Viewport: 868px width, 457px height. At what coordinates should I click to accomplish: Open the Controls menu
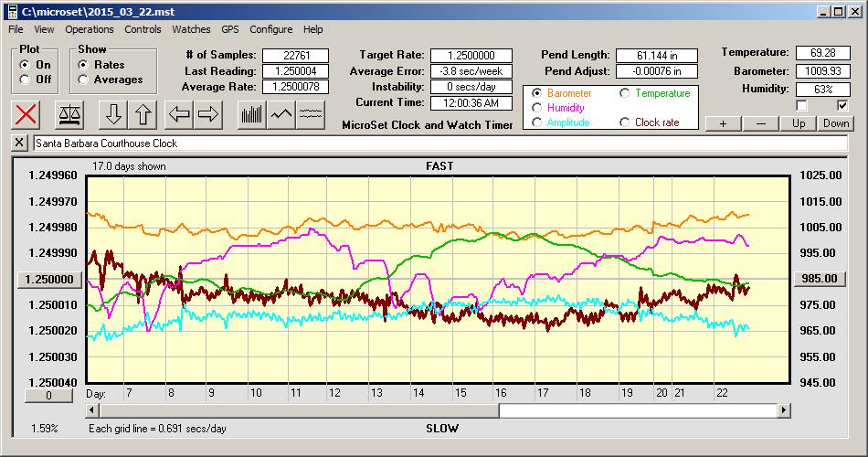tap(143, 29)
